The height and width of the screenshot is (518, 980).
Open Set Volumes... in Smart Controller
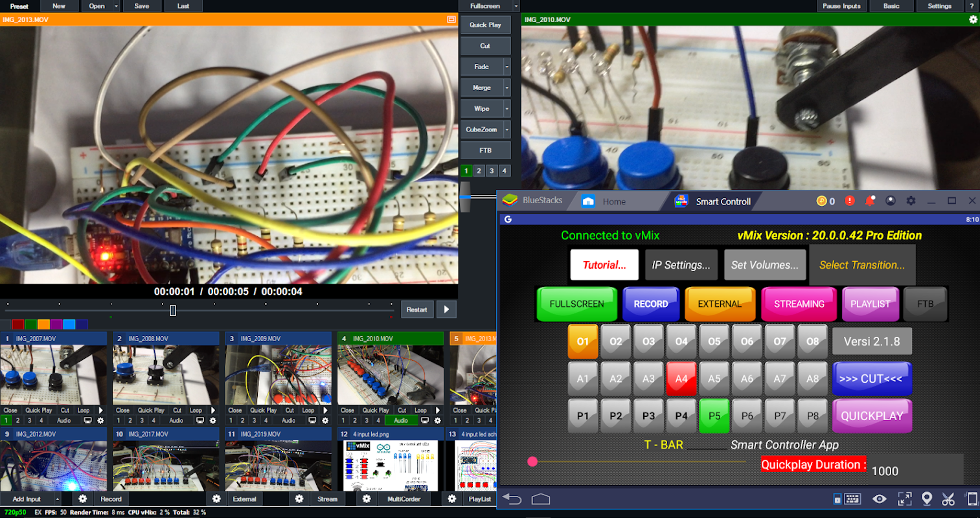(765, 265)
